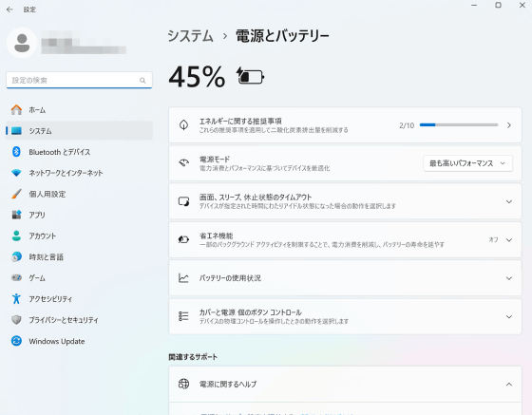Screen dimensions: 532x415
Task: Click the back arrow icon
Action: 9,9
